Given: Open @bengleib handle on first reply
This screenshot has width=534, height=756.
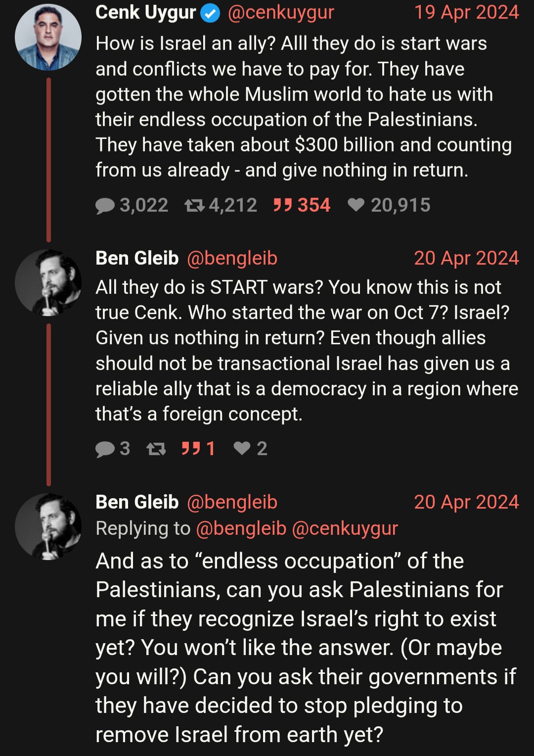Looking at the screenshot, I should pyautogui.click(x=232, y=259).
